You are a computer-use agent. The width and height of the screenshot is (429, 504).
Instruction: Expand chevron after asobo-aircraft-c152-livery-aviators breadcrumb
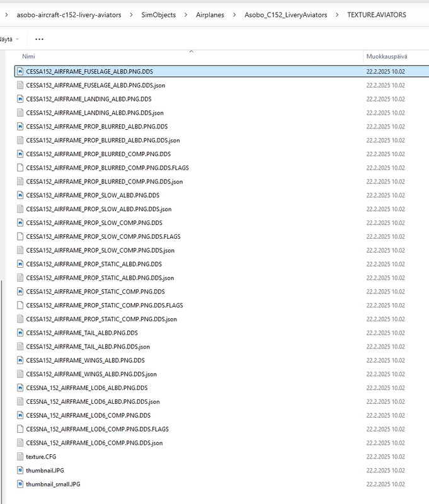(132, 14)
